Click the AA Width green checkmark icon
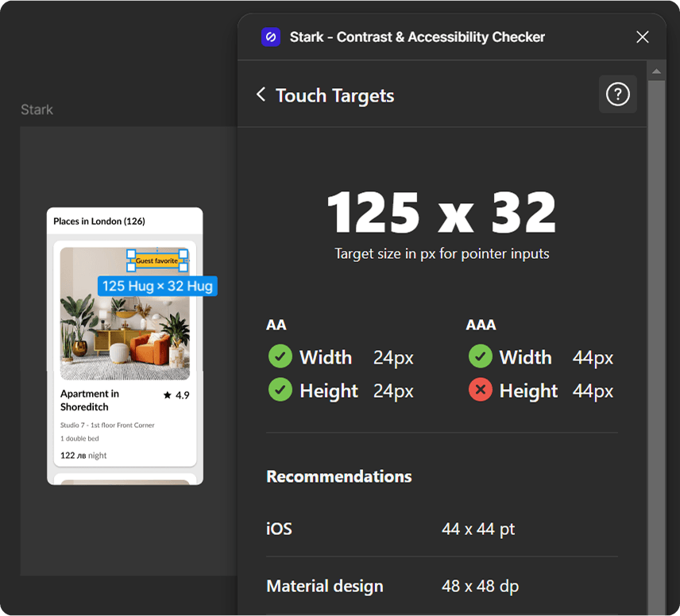This screenshot has height=616, width=680. pos(280,357)
